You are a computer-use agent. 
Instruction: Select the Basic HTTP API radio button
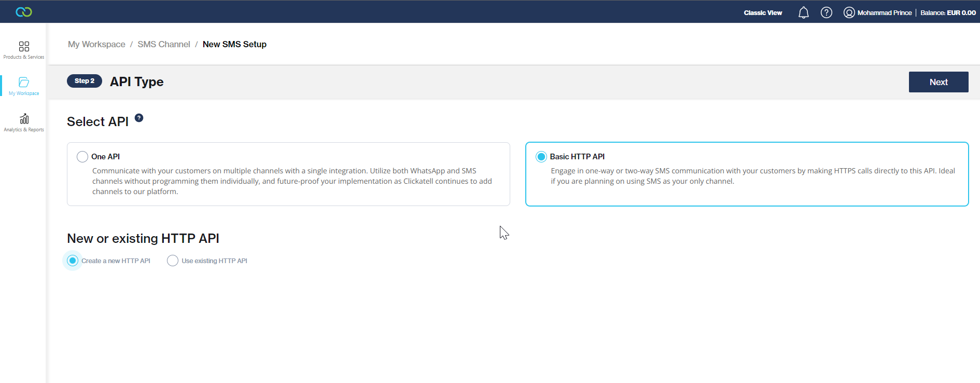click(541, 157)
